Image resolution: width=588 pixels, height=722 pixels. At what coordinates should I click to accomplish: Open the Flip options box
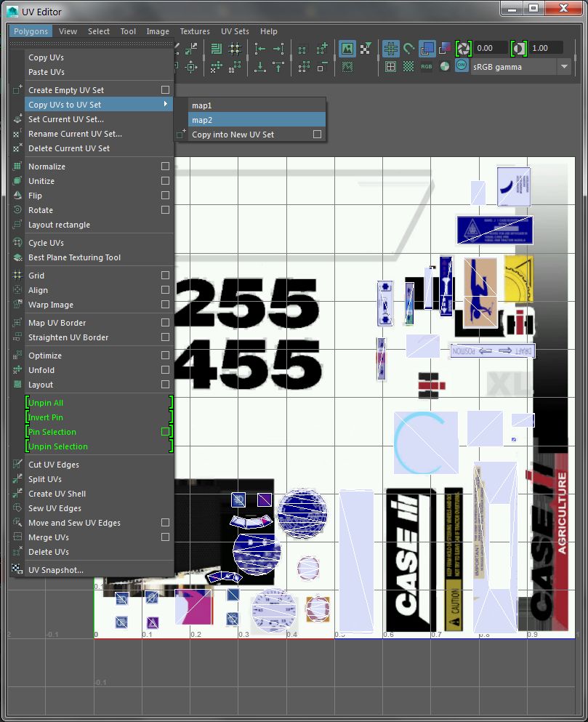click(165, 196)
